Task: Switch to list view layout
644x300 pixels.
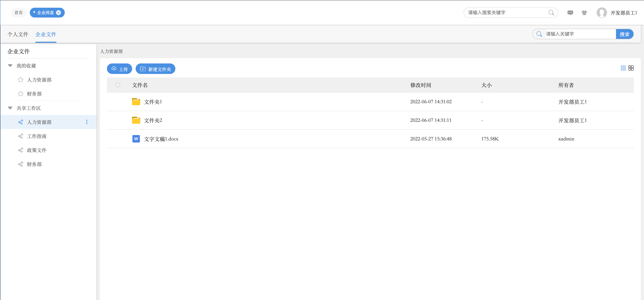Action: pyautogui.click(x=623, y=68)
